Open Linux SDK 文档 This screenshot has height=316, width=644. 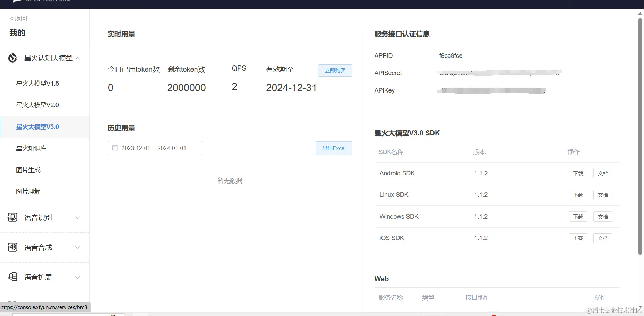603,195
